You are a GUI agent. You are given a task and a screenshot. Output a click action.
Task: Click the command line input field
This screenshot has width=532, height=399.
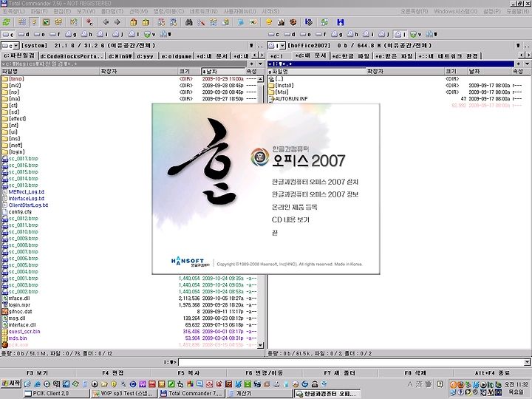(x=351, y=362)
